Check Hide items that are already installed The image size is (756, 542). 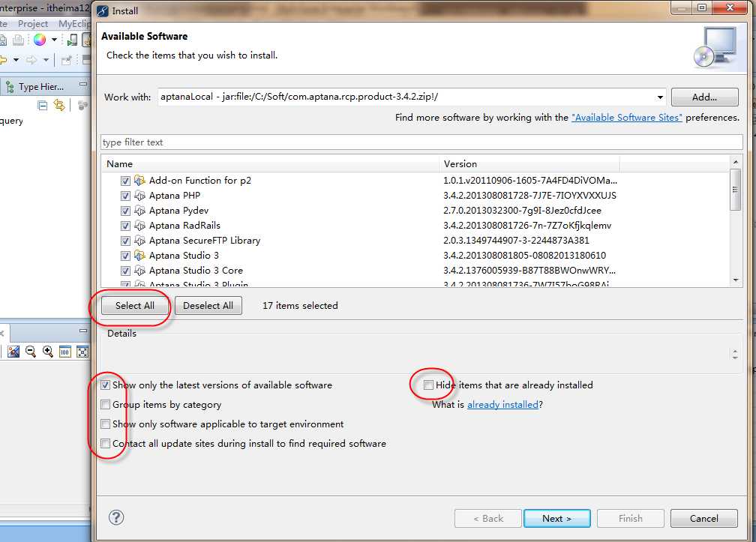click(428, 385)
